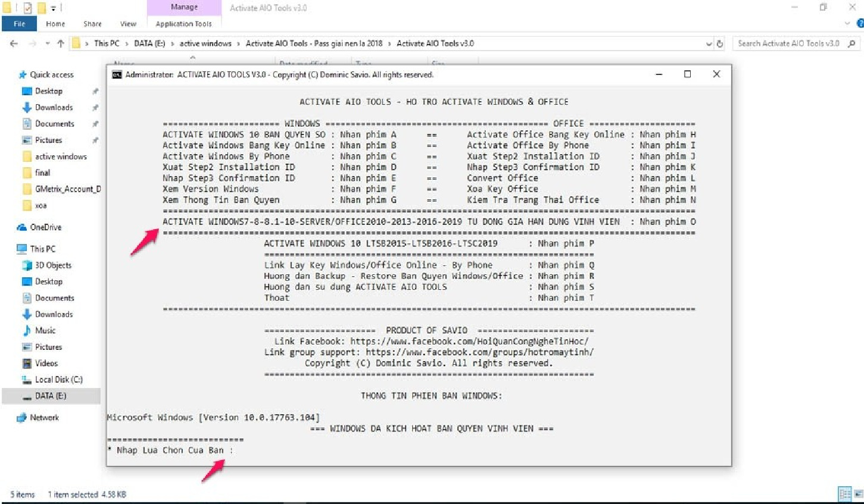Open the Share ribbon tab
864x504 pixels.
click(92, 24)
